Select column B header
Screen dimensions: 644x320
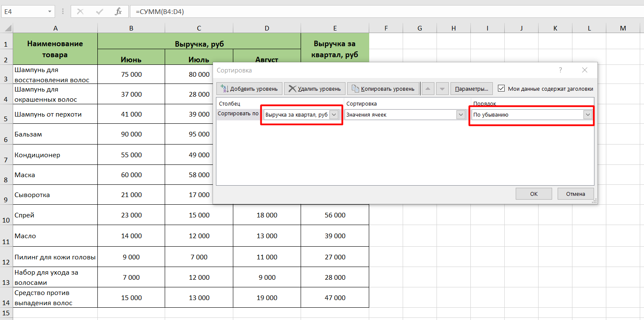pos(131,28)
